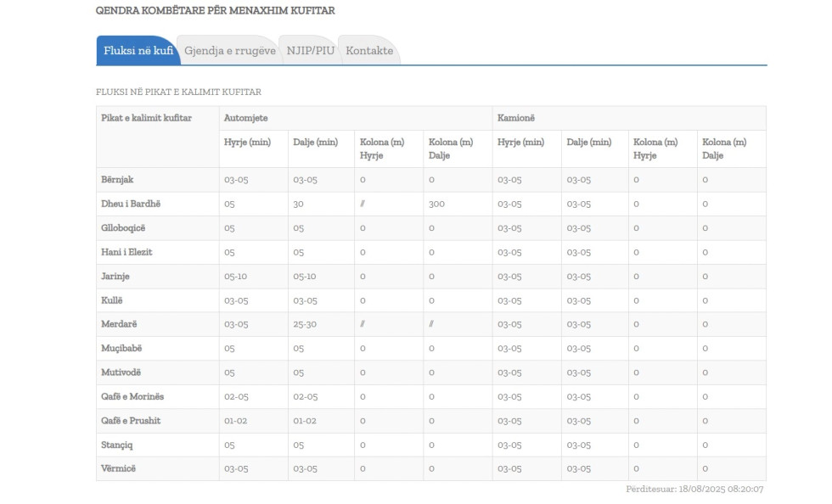The height and width of the screenshot is (504, 832).
Task: Open the Fluksi në kufi tab
Action: (138, 50)
